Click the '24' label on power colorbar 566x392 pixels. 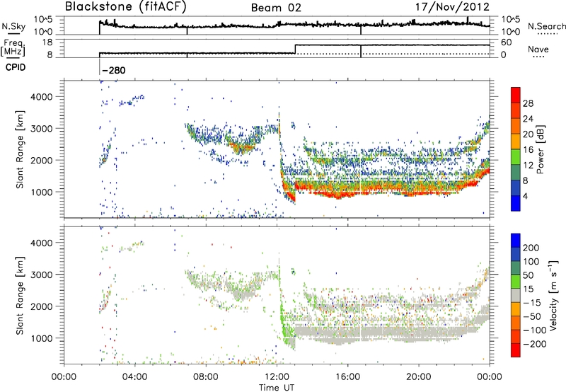528,119
